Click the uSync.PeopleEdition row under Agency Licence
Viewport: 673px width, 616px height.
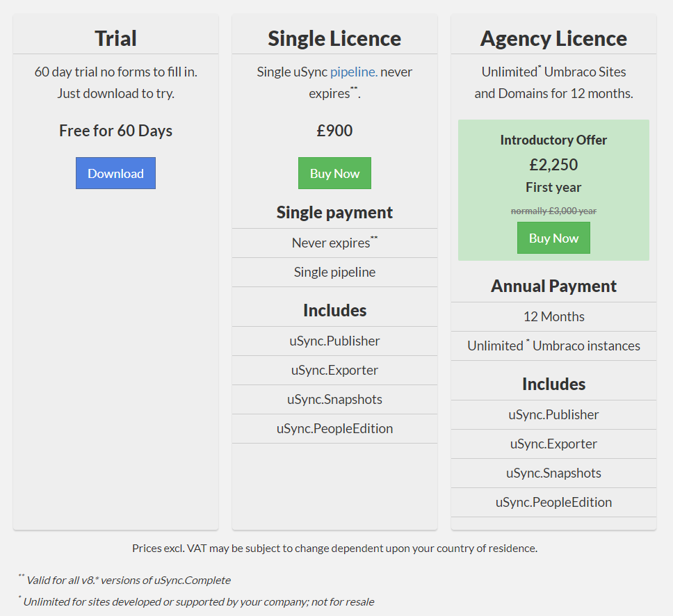tap(553, 502)
